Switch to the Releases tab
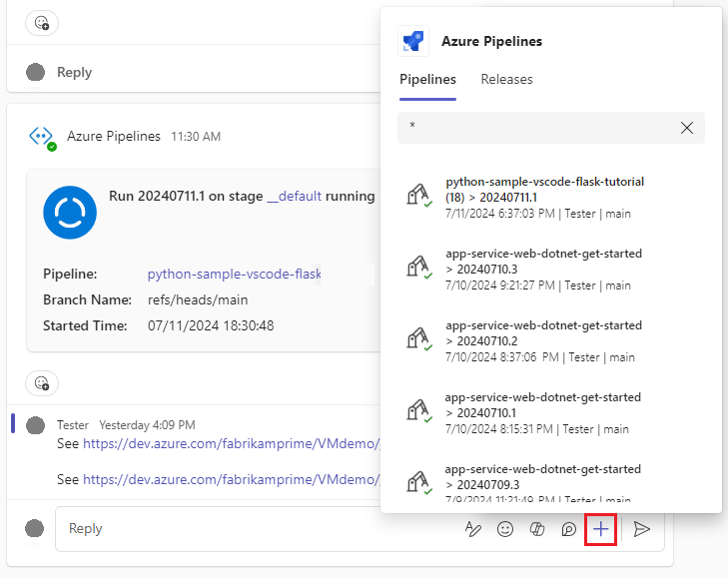Viewport: 728px width, 578px height. [x=506, y=80]
